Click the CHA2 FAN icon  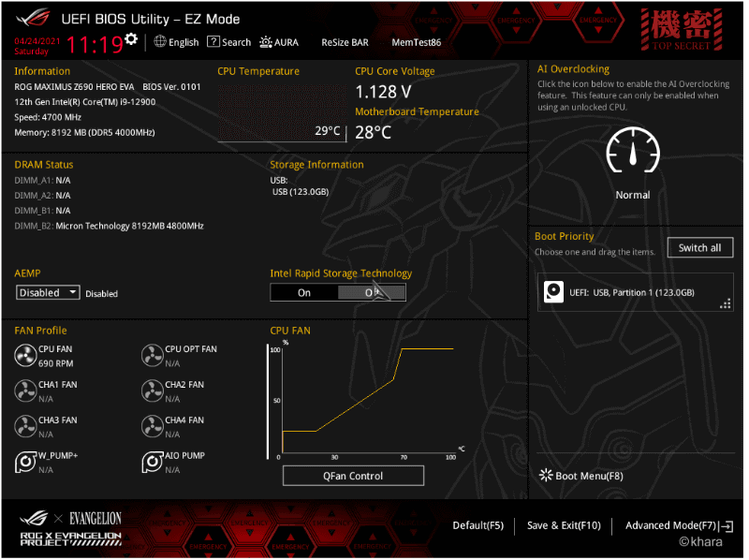coord(153,391)
